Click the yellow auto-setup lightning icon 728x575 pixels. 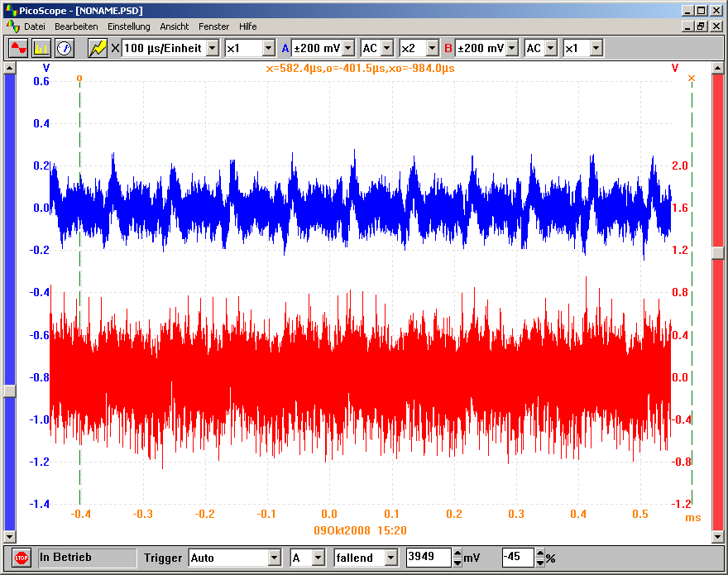click(98, 48)
